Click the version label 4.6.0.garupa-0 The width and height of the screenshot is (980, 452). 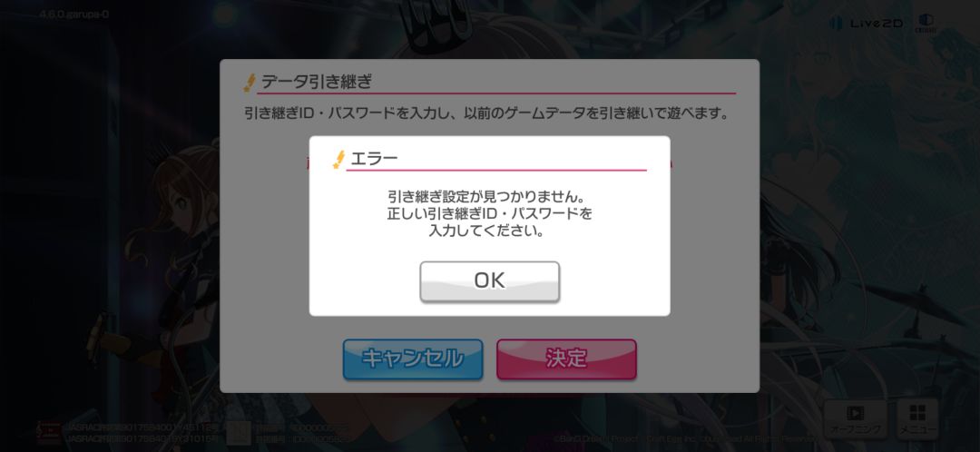coord(73,14)
